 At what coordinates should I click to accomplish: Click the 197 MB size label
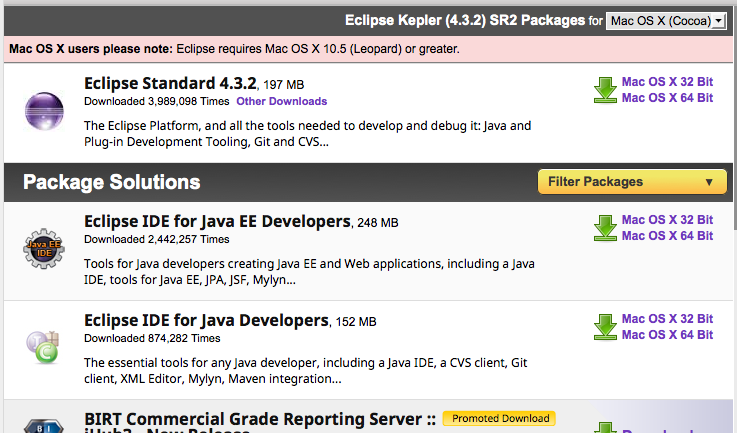pyautogui.click(x=283, y=85)
